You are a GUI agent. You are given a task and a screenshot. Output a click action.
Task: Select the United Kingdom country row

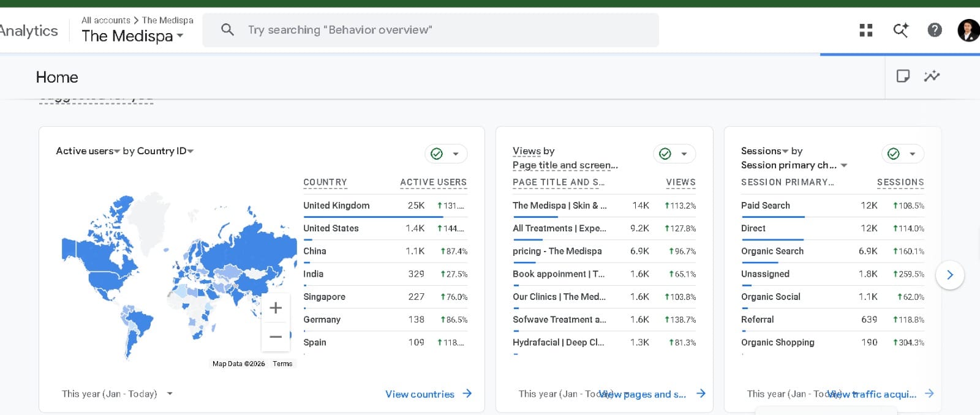click(x=385, y=206)
